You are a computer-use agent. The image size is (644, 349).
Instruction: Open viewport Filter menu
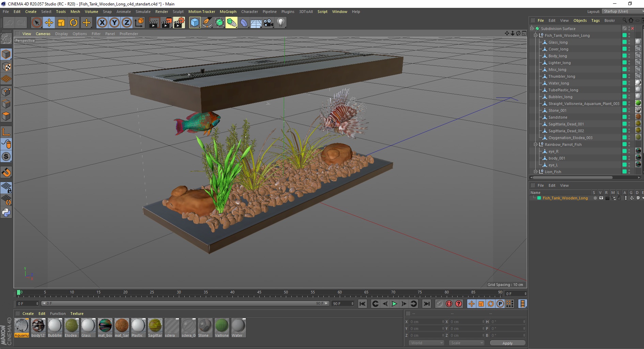pyautogui.click(x=96, y=34)
